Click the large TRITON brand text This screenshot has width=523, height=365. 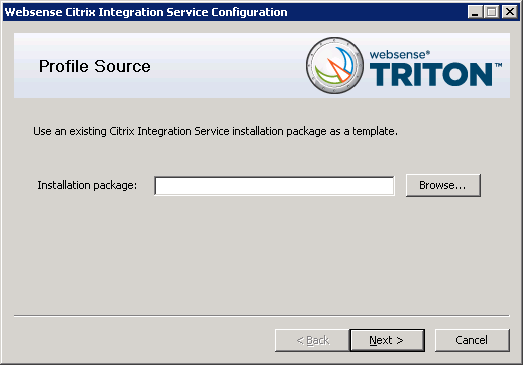click(x=431, y=75)
